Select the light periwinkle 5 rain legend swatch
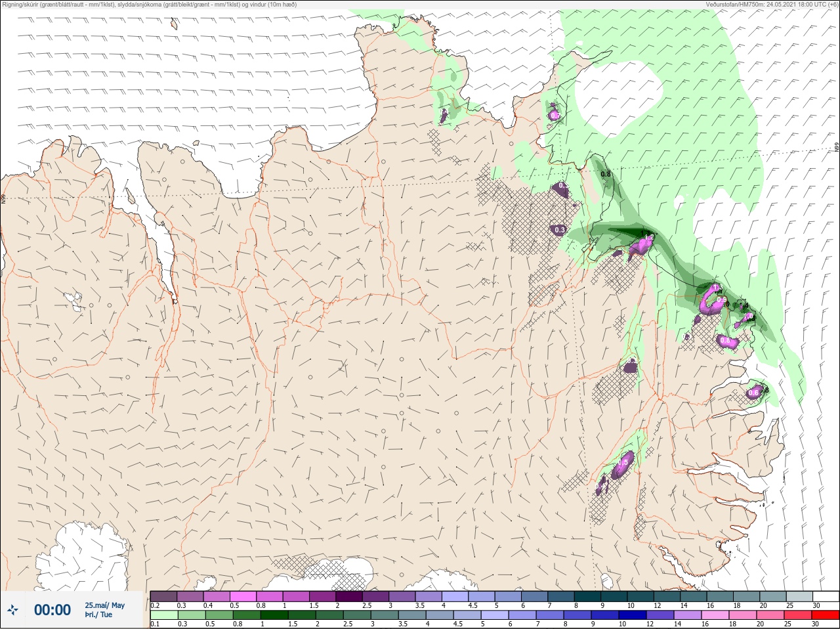The height and width of the screenshot is (629, 840). coord(495,615)
